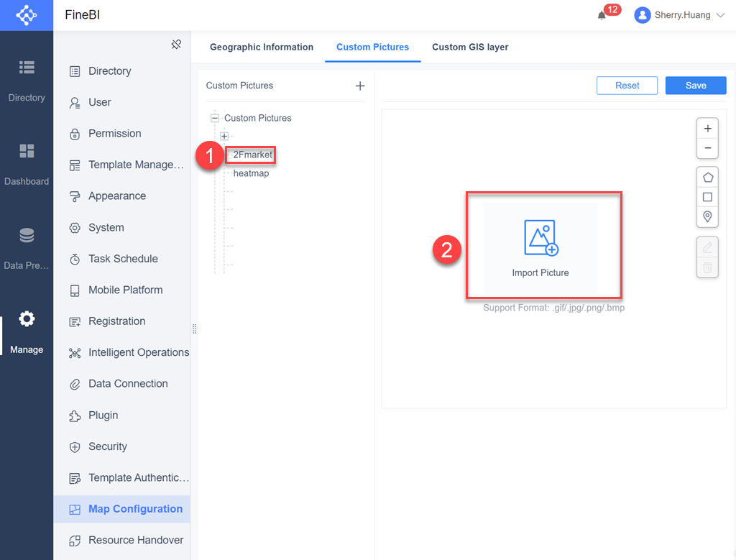Open the Permission menu item

[122, 133]
